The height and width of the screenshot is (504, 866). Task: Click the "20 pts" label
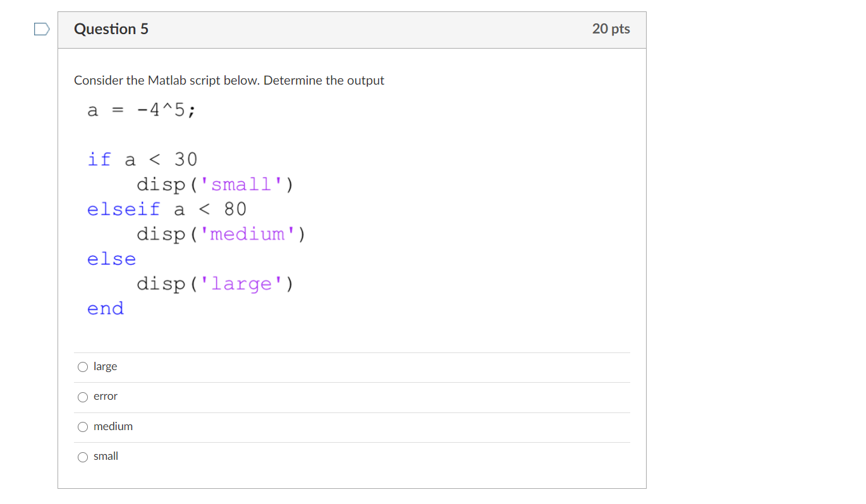pyautogui.click(x=611, y=28)
